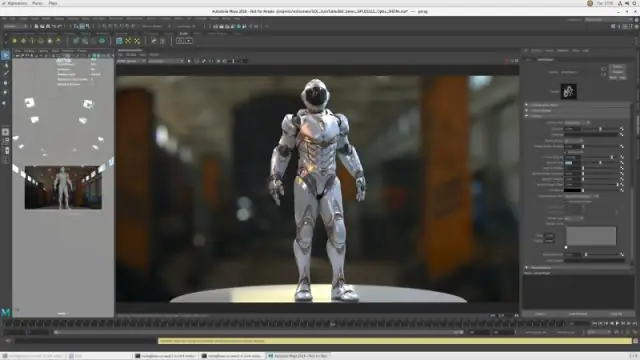
Task: Click the blue-green grid shelf icon
Action: pyautogui.click(x=119, y=41)
